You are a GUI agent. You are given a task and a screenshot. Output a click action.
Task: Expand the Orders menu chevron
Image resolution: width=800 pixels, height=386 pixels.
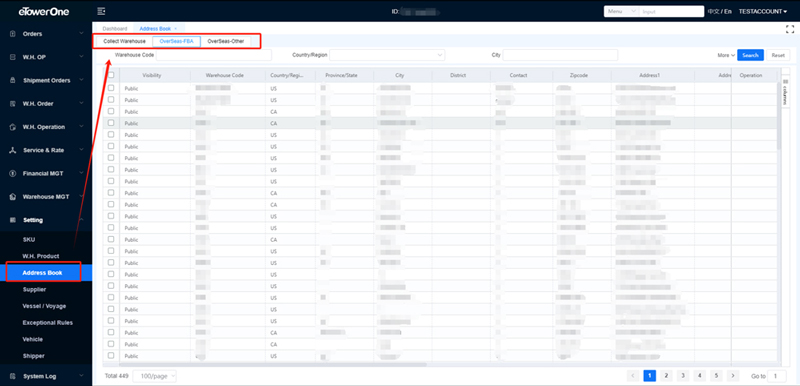click(x=82, y=34)
